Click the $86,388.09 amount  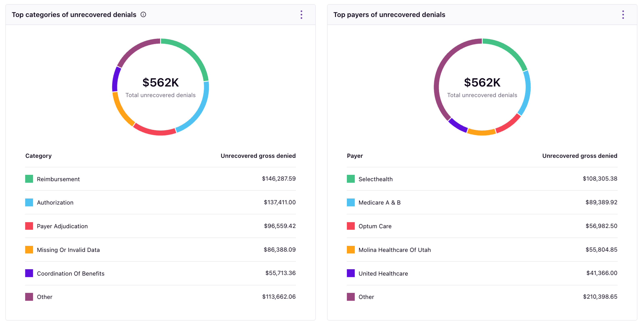coord(280,249)
